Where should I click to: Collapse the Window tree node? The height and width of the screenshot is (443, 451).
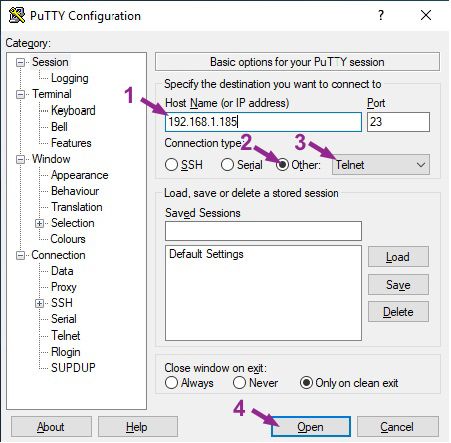20,159
